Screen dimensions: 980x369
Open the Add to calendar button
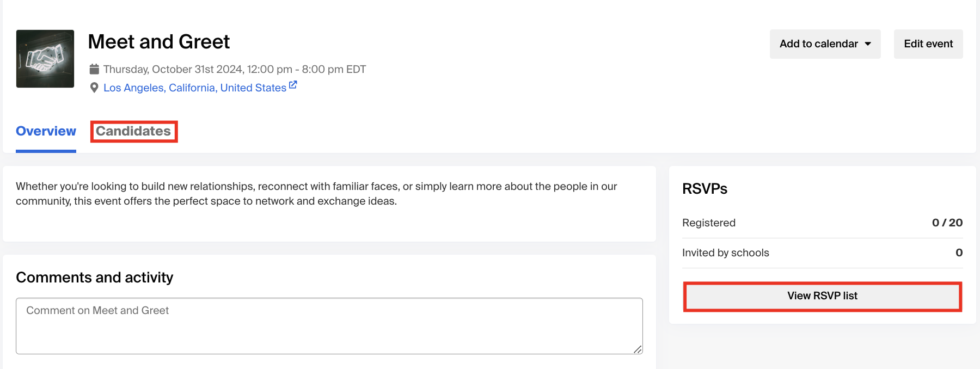818,44
